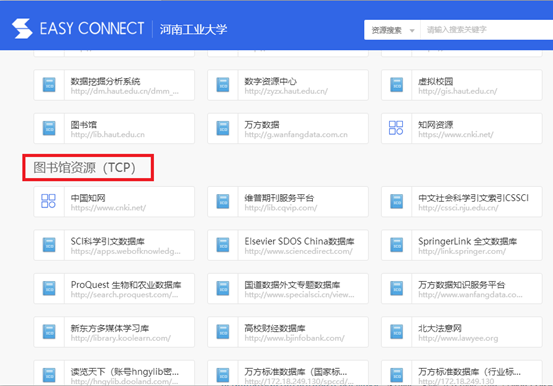Image resolution: width=553 pixels, height=386 pixels.
Task: Click the 万方标准数据库（国家标 icon
Action: coord(223,375)
